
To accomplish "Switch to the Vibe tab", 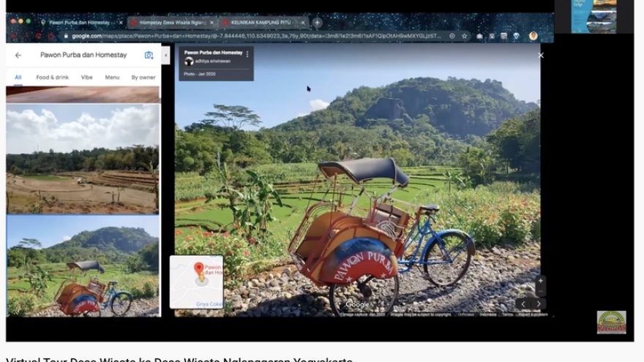I will coord(86,78).
